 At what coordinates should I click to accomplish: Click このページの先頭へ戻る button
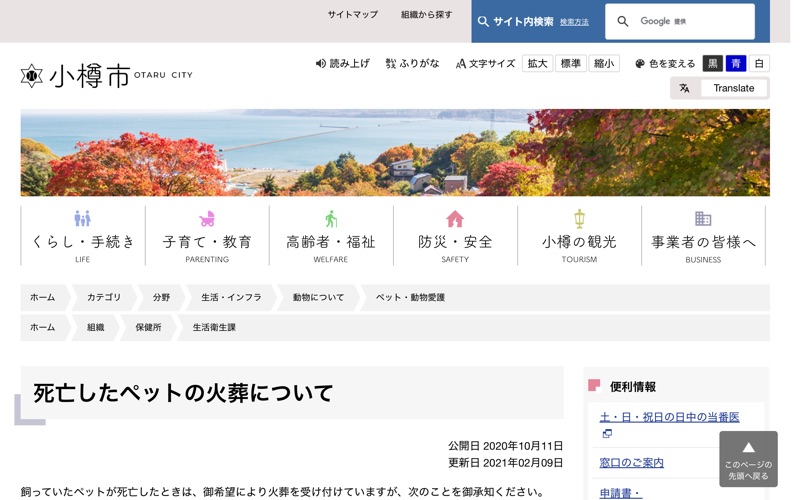pos(748,459)
